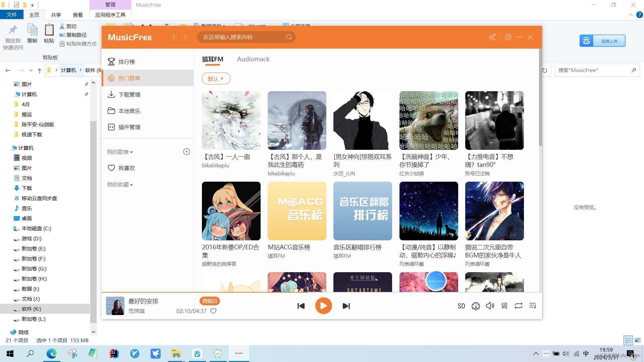Open current song album cover
The height and width of the screenshot is (362, 644).
pyautogui.click(x=115, y=306)
